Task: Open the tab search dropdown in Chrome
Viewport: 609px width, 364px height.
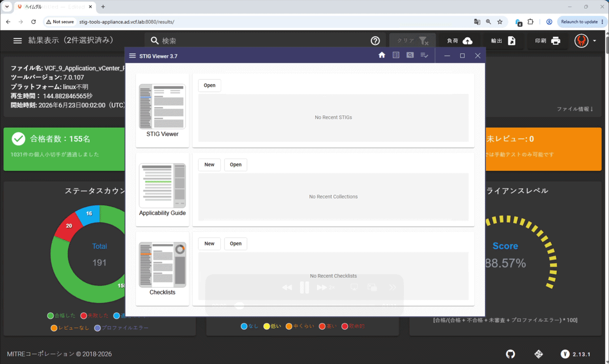Action: [x=7, y=7]
